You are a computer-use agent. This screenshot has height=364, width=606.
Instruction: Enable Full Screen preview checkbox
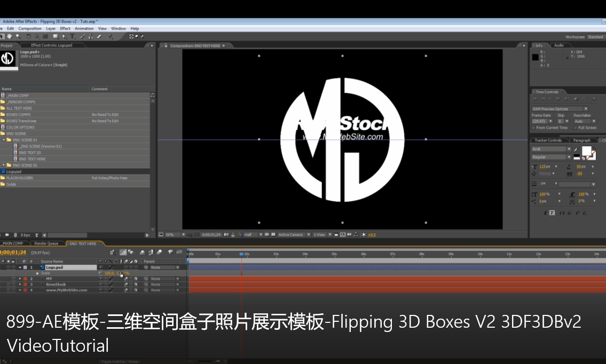tap(576, 128)
